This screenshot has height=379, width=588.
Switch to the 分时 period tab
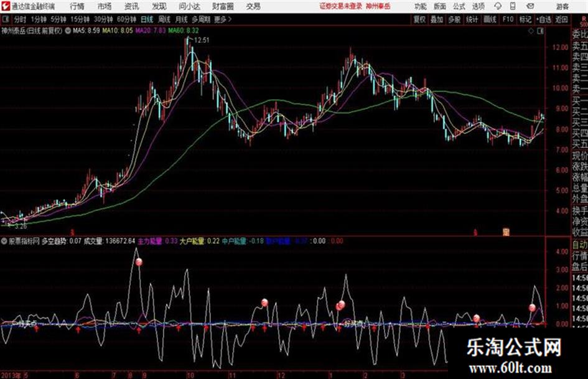pos(21,19)
